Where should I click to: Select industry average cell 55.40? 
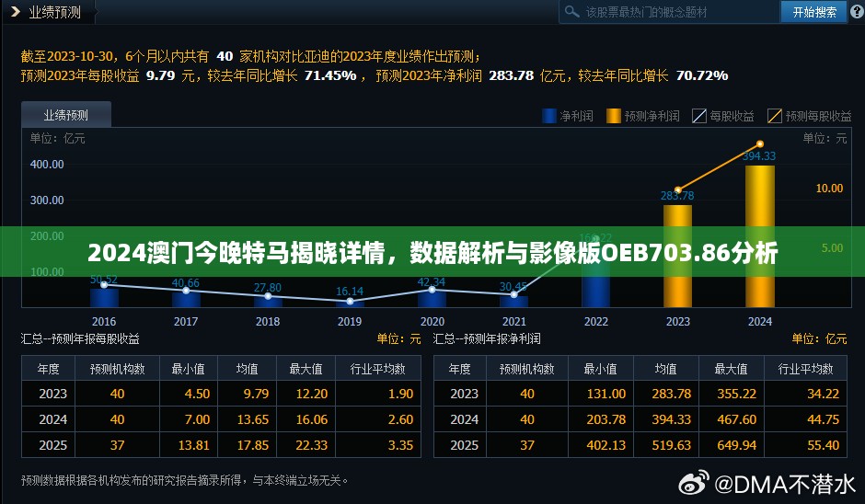click(x=823, y=445)
